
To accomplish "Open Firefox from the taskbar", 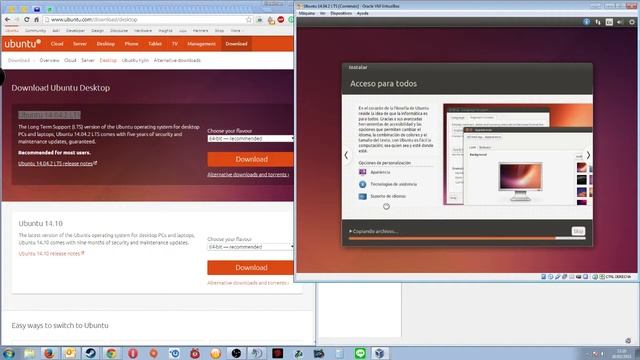I will pyautogui.click(x=49, y=353).
